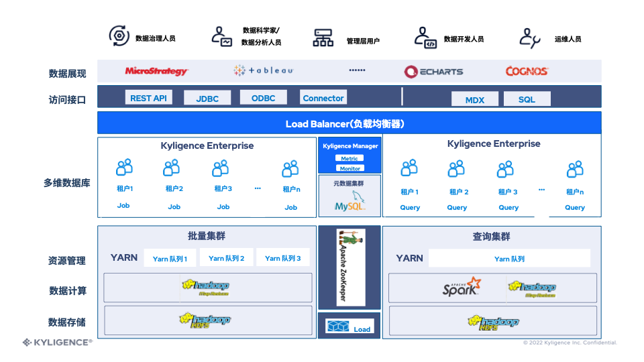Click the Yarn 队列 1 box

tap(170, 259)
